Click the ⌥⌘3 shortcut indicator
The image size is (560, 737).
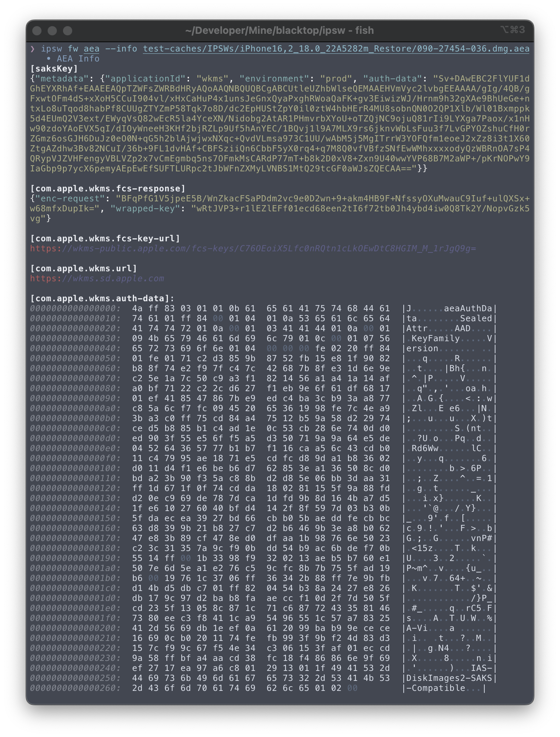pyautogui.click(x=512, y=30)
